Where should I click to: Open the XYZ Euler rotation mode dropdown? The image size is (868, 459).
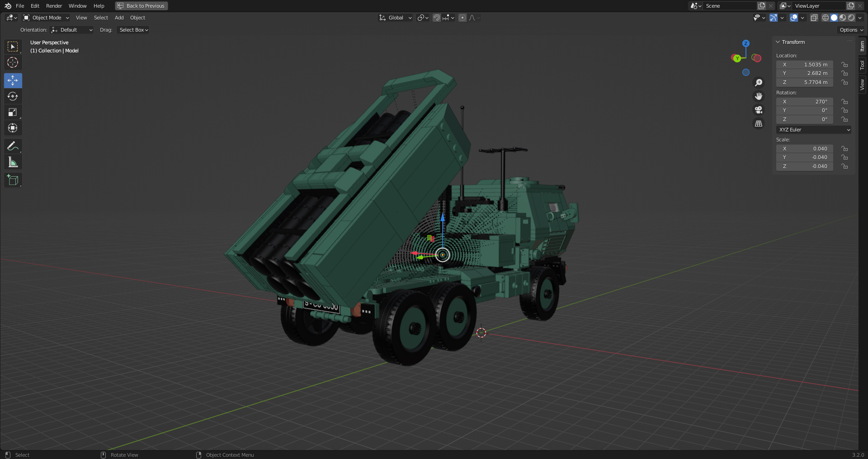click(814, 130)
